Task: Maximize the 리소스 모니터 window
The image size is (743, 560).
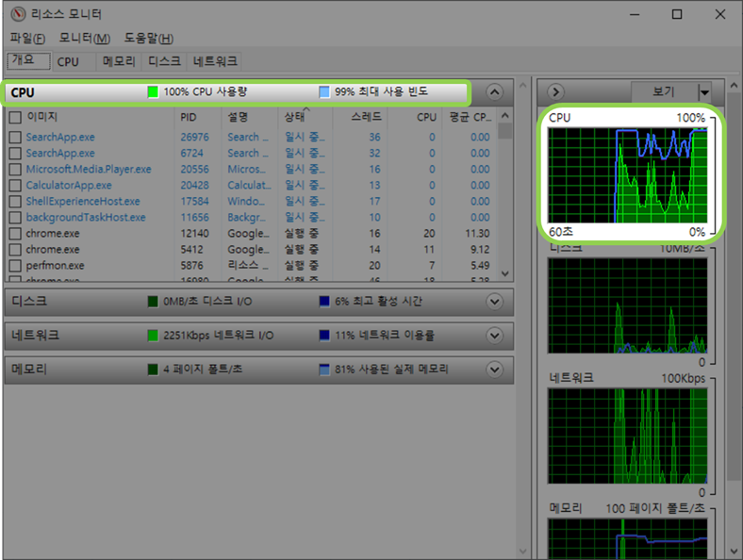Action: click(x=677, y=14)
